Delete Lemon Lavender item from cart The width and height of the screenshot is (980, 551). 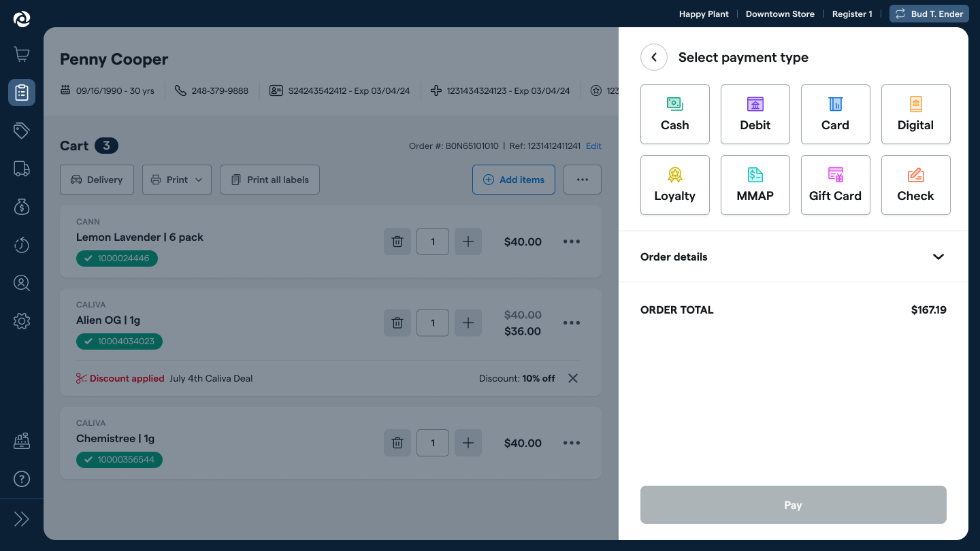pyautogui.click(x=397, y=241)
